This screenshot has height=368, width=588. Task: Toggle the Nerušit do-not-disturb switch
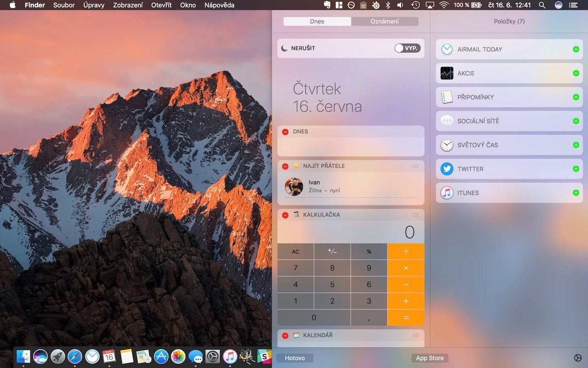(407, 48)
